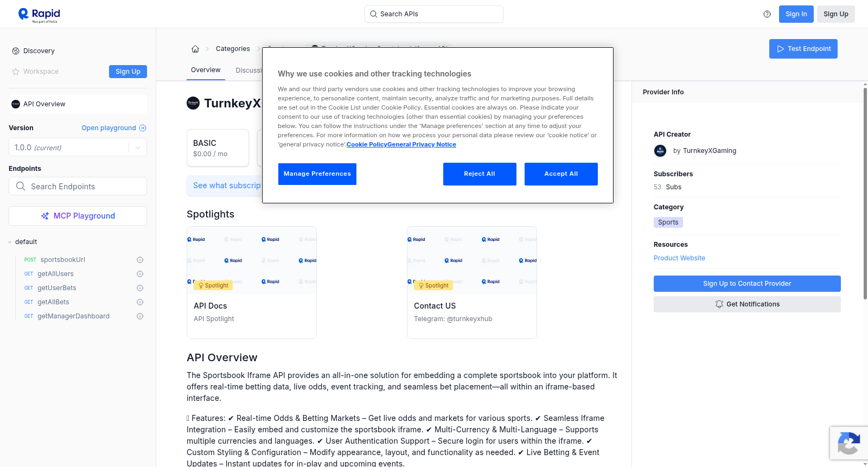Click the info icon beside getAllUsers
This screenshot has width=868, height=467.
tap(140, 274)
